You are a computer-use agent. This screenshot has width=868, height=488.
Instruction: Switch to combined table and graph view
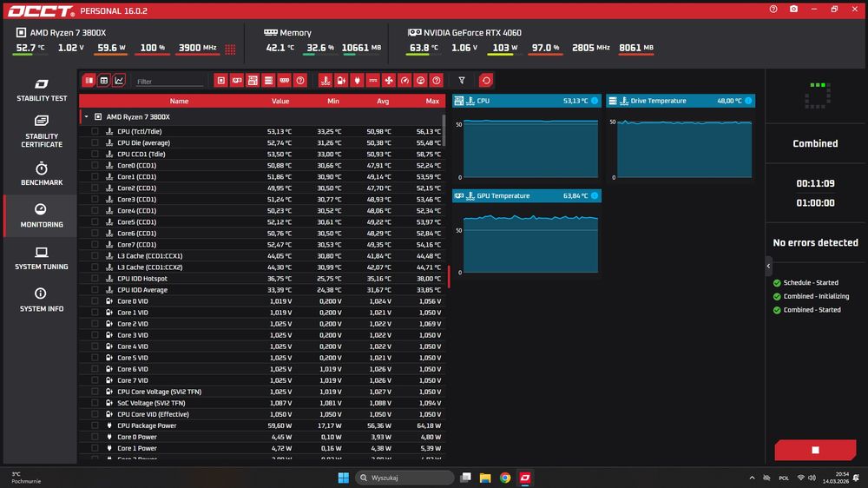(x=89, y=81)
